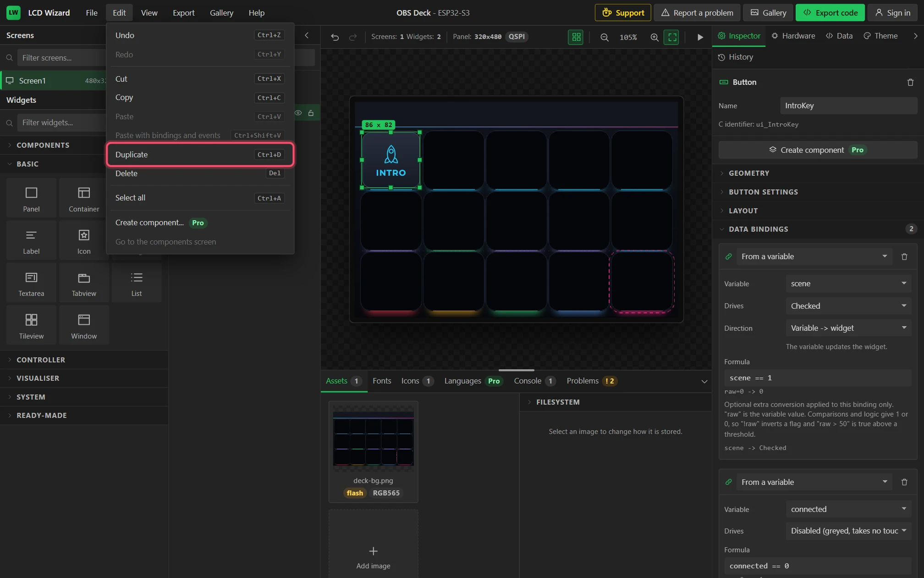The image size is (924, 578).
Task: Add the Label widget
Action: click(31, 241)
